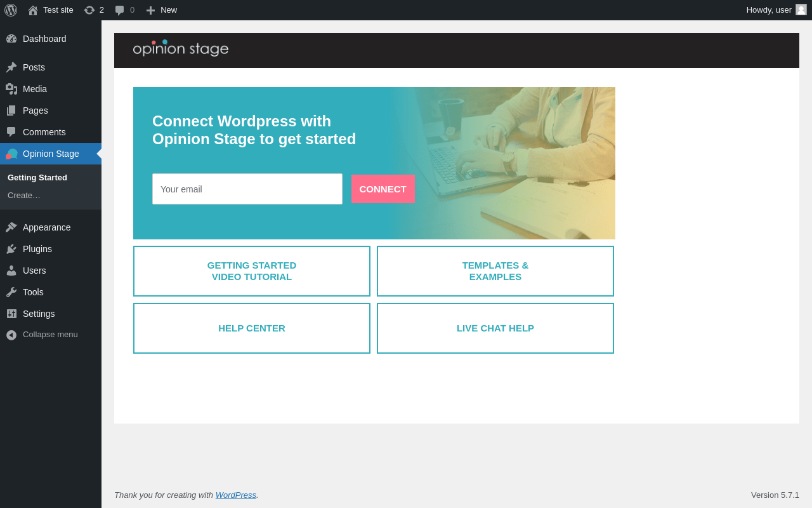The image size is (812, 508).
Task: Click the Howdy, user account text
Action: pos(769,10)
